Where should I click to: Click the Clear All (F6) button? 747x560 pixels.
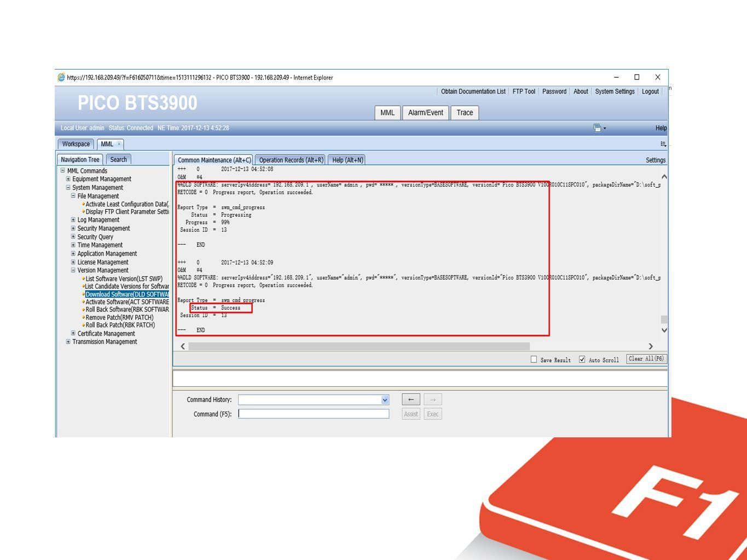coord(646,359)
